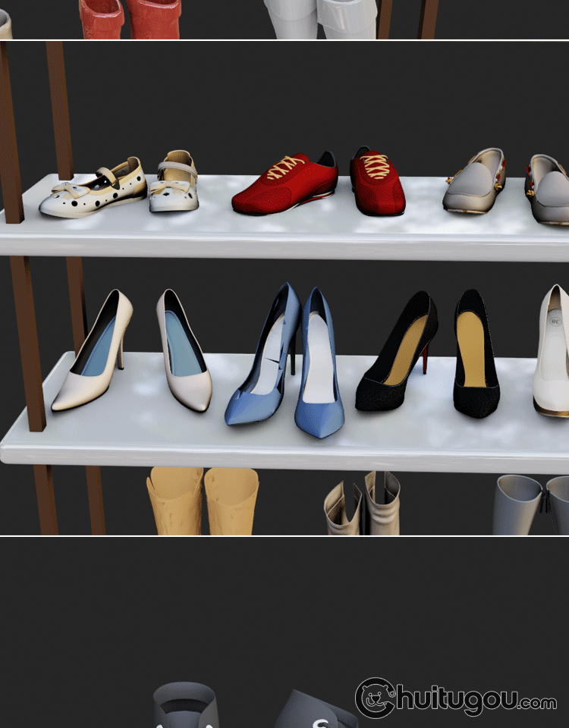
Task: Select the white pump marked 36
Action: [552, 350]
